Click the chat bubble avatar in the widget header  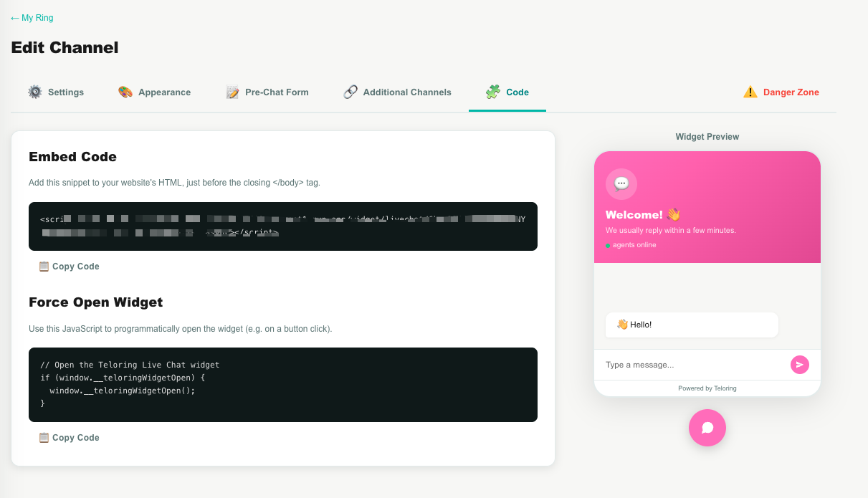pyautogui.click(x=621, y=183)
